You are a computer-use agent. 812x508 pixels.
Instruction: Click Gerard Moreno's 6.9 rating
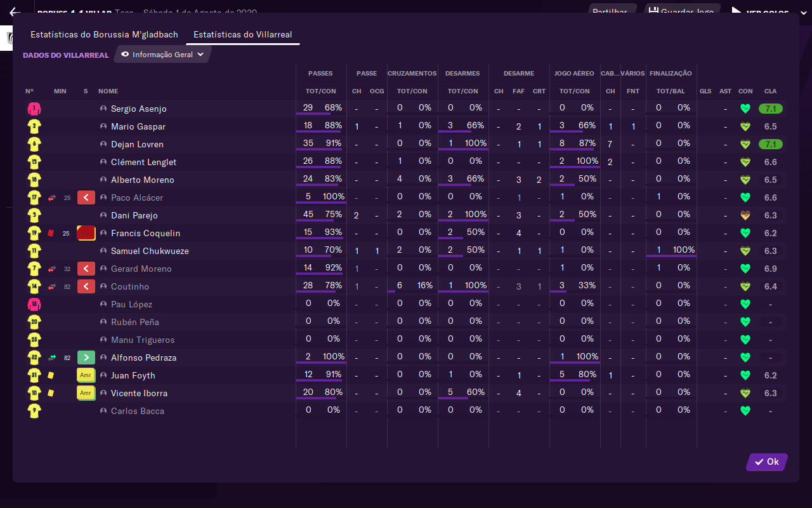771,269
